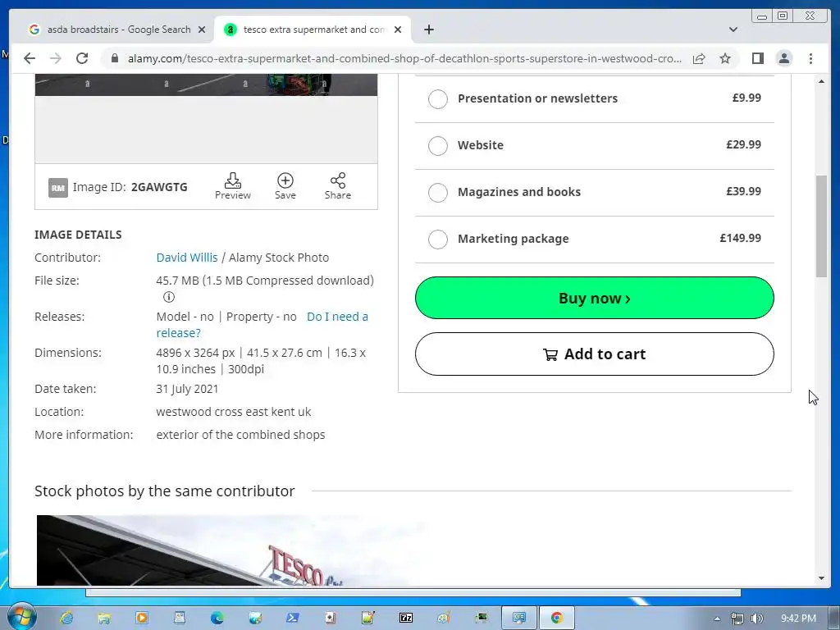The height and width of the screenshot is (630, 840).
Task: Choose Magazines and books license
Action: 438,192
